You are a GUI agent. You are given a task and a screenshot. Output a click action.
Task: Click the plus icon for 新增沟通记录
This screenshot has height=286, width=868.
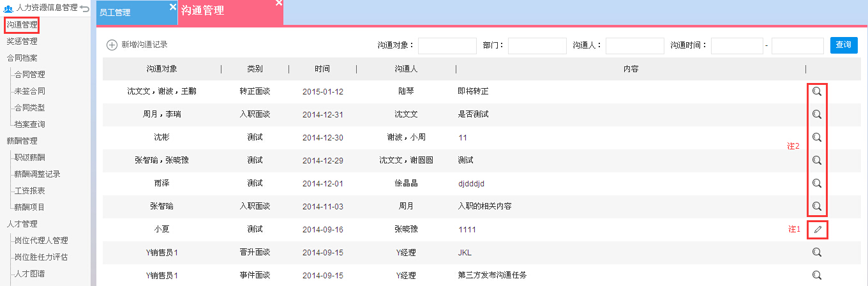(x=112, y=45)
